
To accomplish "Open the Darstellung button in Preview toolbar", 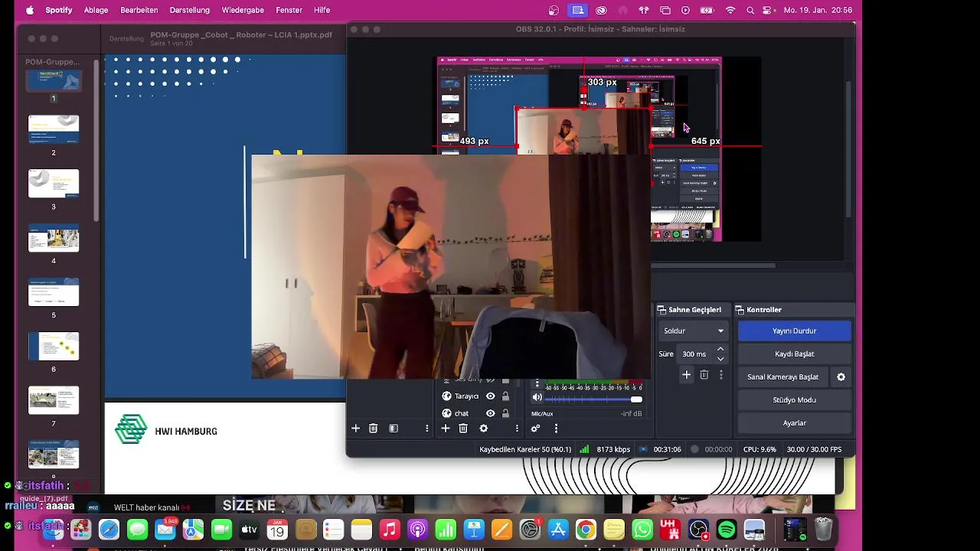I will (126, 38).
